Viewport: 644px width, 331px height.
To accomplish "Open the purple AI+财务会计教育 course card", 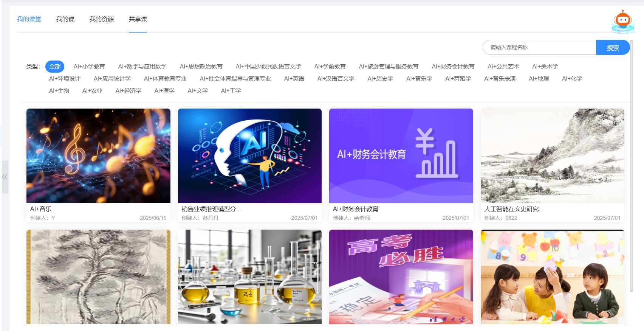I will (x=401, y=156).
